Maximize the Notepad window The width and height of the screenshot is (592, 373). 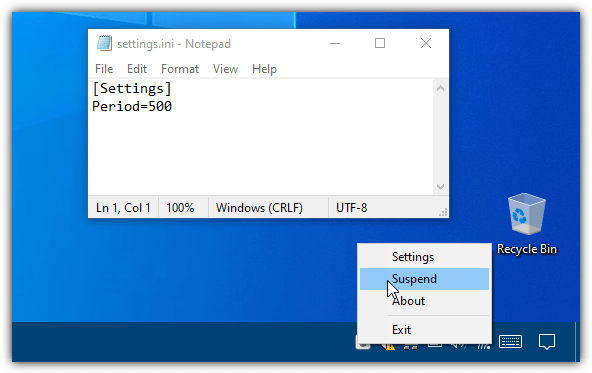pos(380,43)
